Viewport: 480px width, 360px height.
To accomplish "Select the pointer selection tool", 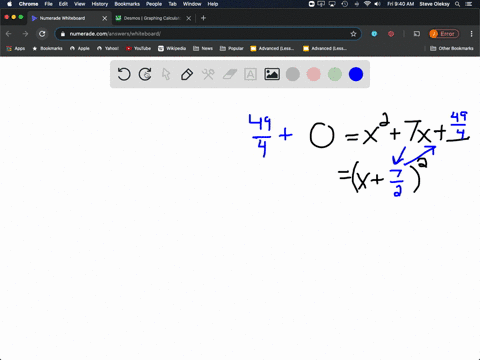I will (166, 74).
